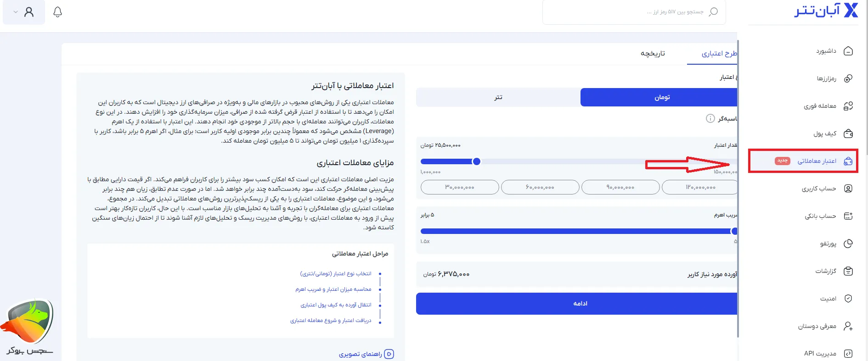This screenshot has height=361, width=868.
Task: Click the search magnifier icon
Action: [x=713, y=12]
